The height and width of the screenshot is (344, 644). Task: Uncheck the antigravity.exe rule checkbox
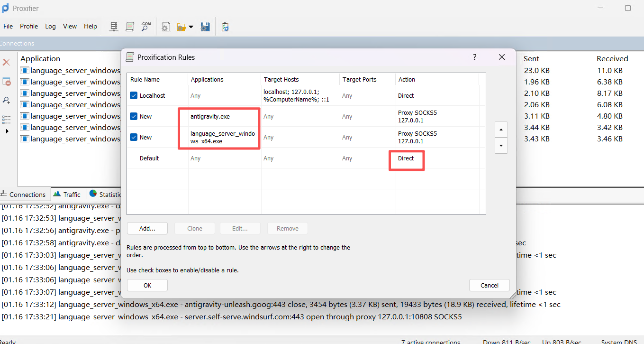click(134, 117)
